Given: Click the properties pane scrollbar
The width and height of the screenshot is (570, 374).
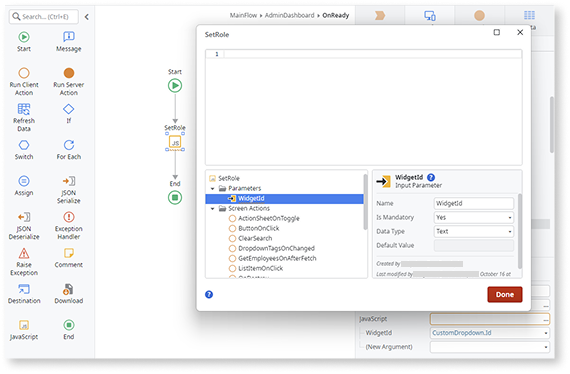Looking at the screenshot, I should coord(520,231).
